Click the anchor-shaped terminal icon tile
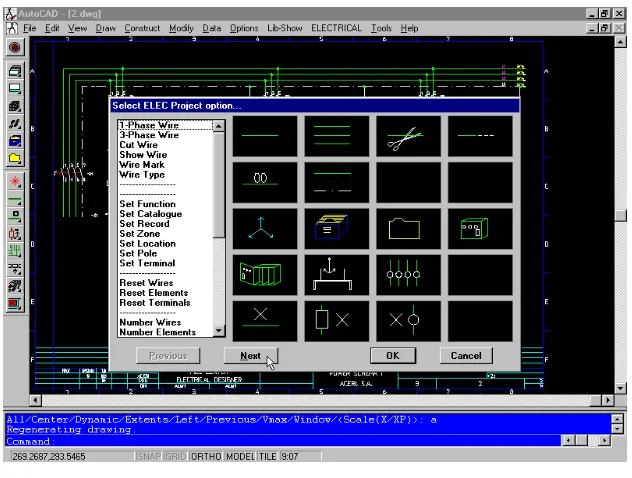632x478 pixels. point(337,275)
